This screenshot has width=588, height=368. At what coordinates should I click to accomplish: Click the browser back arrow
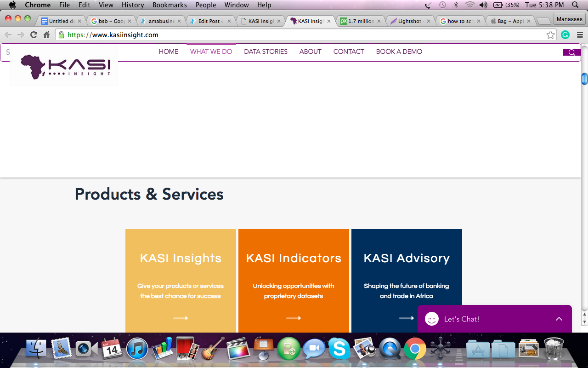(8, 35)
